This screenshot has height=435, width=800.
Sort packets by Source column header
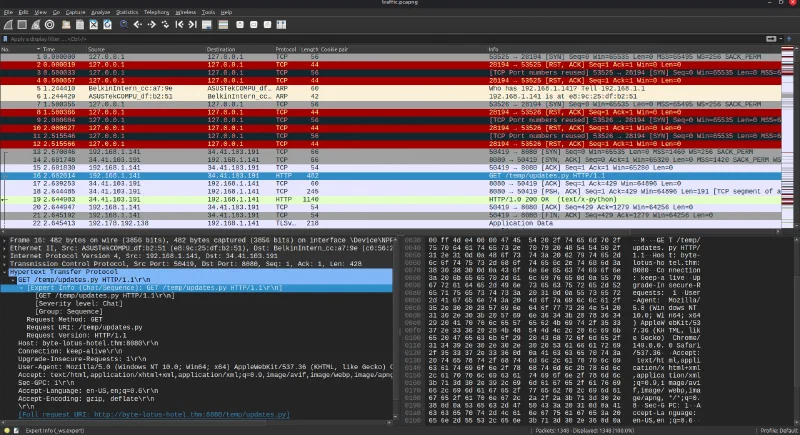pyautogui.click(x=96, y=49)
